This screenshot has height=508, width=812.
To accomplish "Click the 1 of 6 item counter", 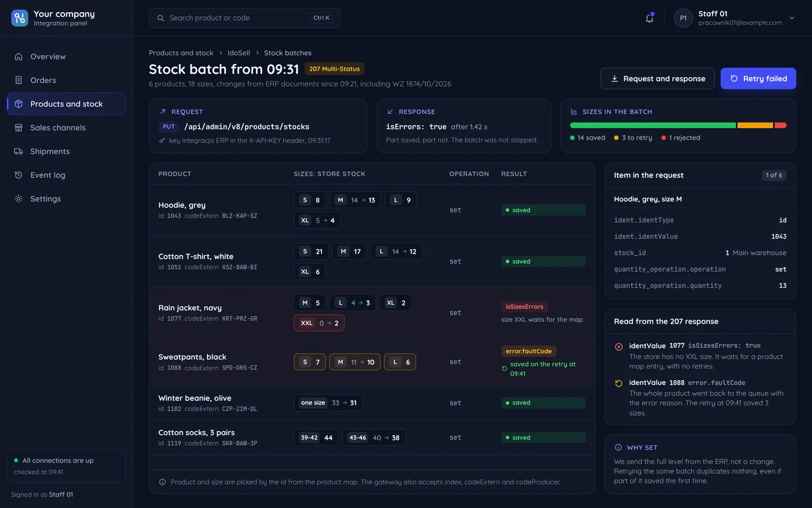I will [774, 175].
